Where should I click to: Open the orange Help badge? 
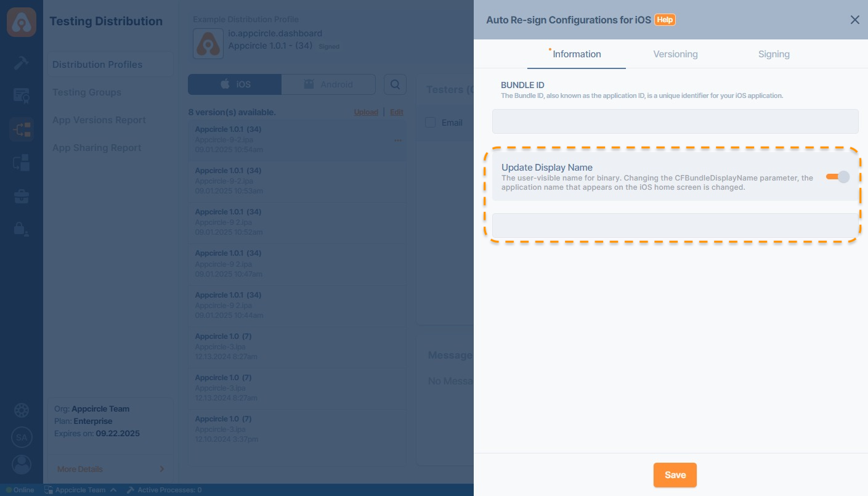point(665,20)
